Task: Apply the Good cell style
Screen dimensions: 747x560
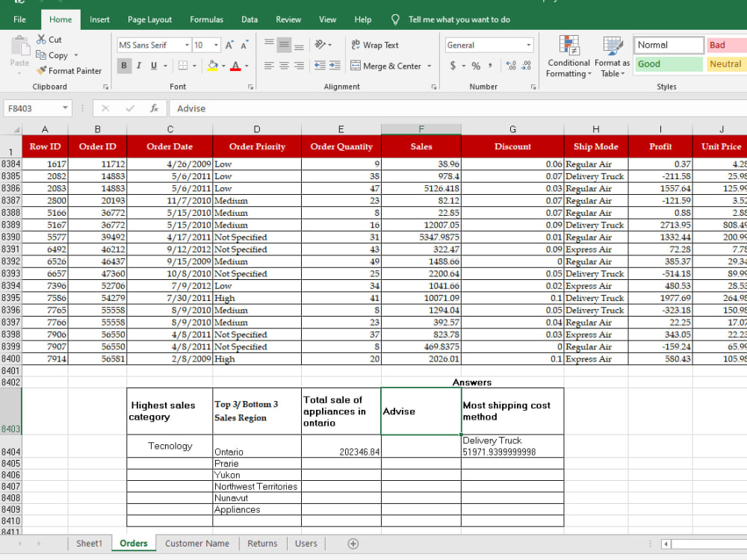Action: [x=669, y=63]
